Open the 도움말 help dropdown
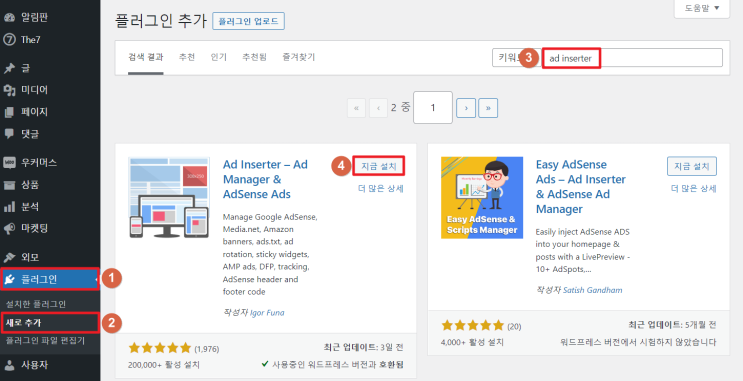The width and height of the screenshot is (743, 381). (x=702, y=8)
